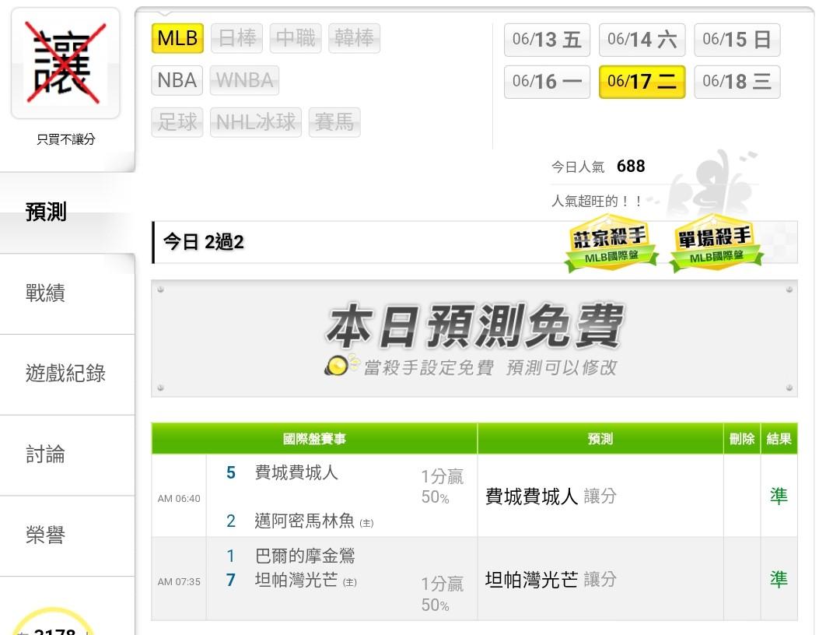Select the 韓棒 league tab

click(354, 38)
